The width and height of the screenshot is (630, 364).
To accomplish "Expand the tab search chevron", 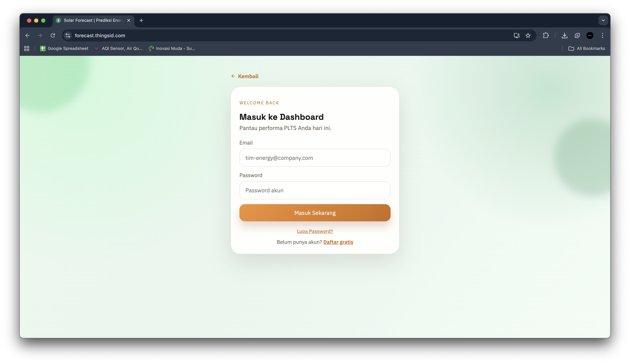I will point(603,21).
